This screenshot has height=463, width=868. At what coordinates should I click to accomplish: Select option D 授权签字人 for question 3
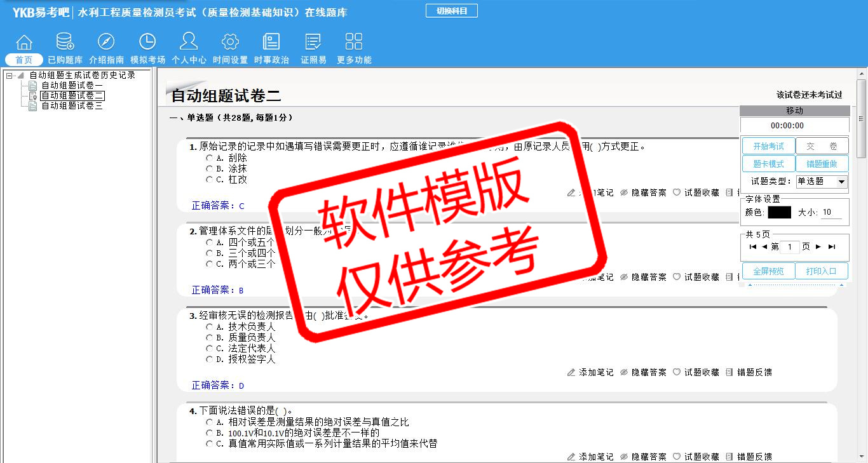click(209, 359)
